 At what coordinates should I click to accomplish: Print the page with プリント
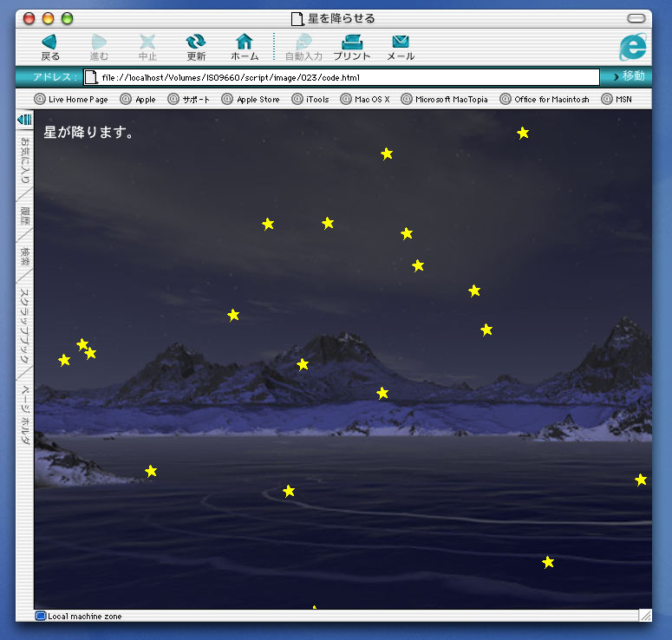(x=352, y=47)
